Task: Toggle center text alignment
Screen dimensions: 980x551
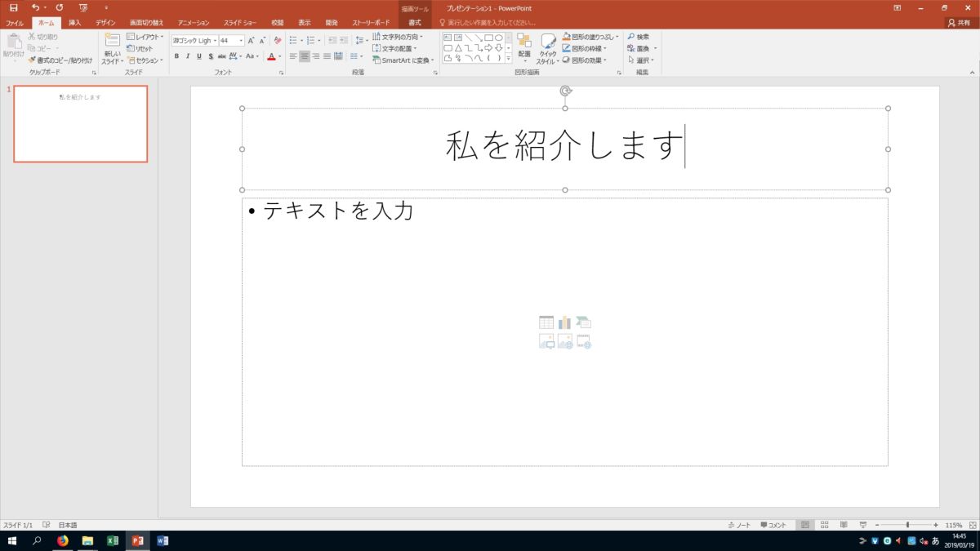Action: (305, 56)
